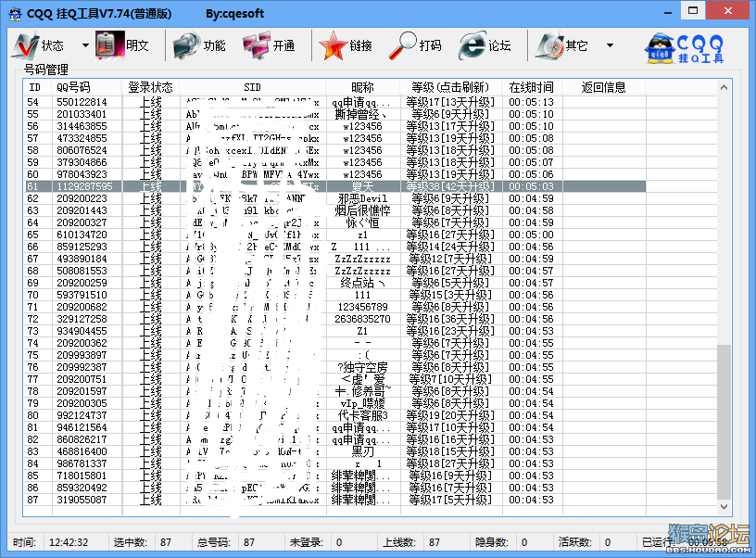
Task: Click nickname 夏天
Action: click(x=362, y=186)
